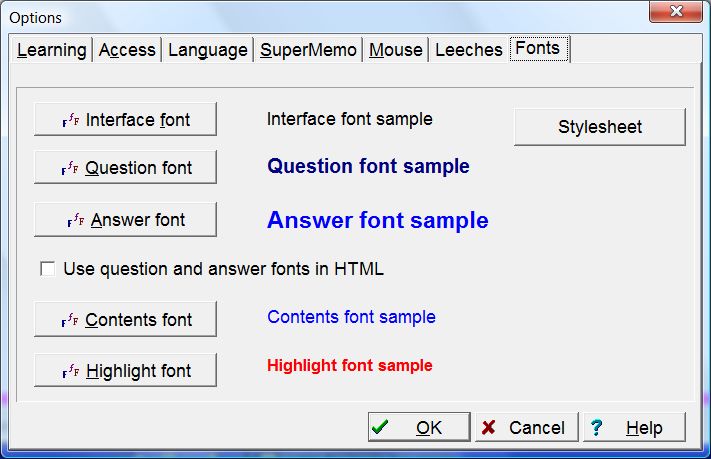Viewport: 711px width, 459px height.
Task: Switch to the Learning tab
Action: point(52,50)
